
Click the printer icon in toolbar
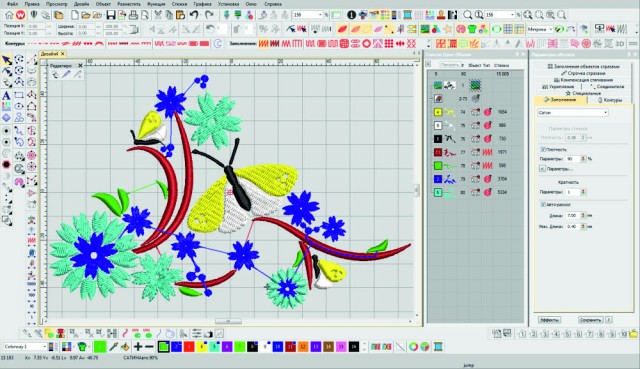(x=133, y=15)
